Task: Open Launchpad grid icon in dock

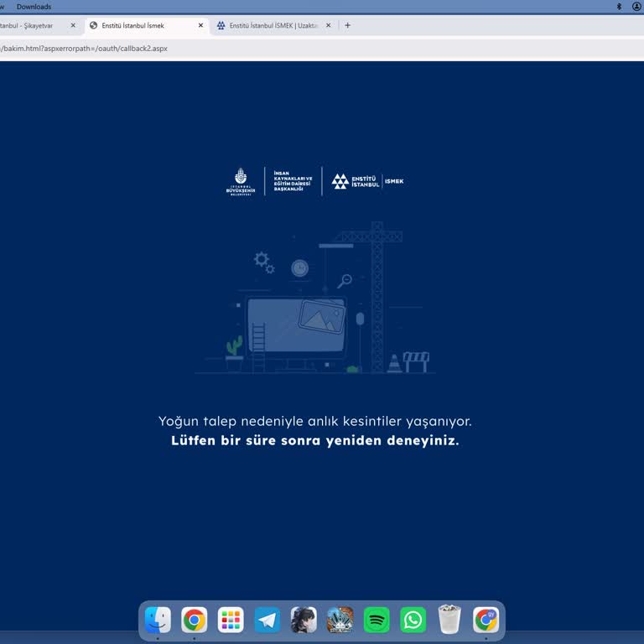Action: [231, 620]
